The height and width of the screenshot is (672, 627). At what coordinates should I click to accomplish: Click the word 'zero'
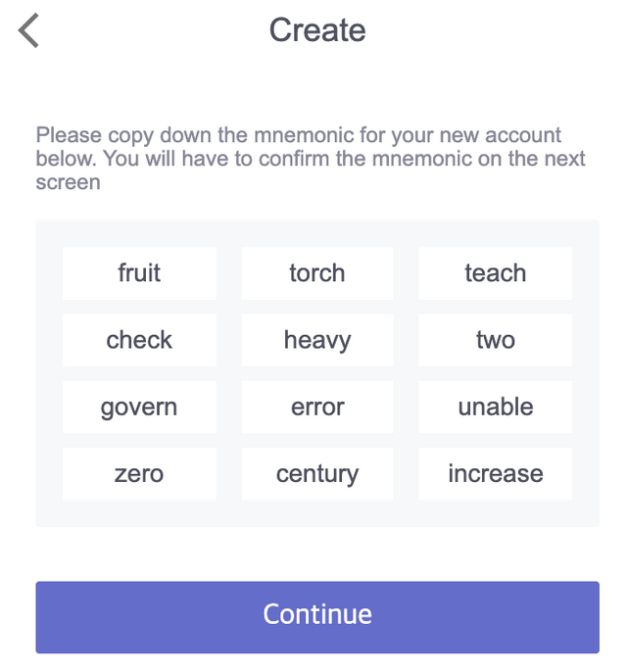139,474
